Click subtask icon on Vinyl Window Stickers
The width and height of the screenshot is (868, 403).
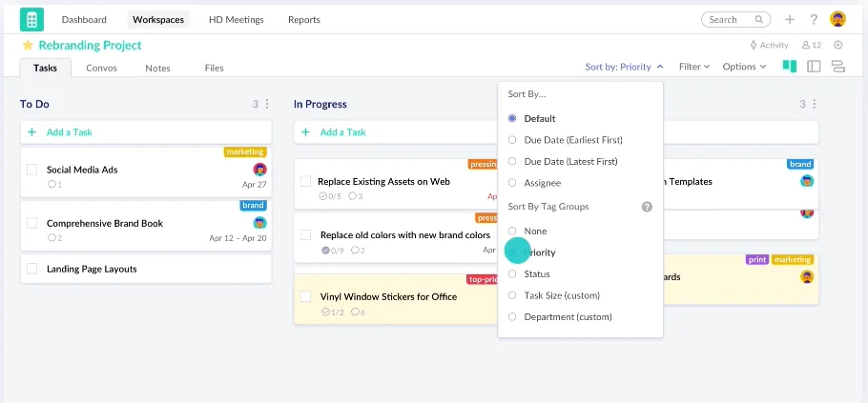click(325, 312)
